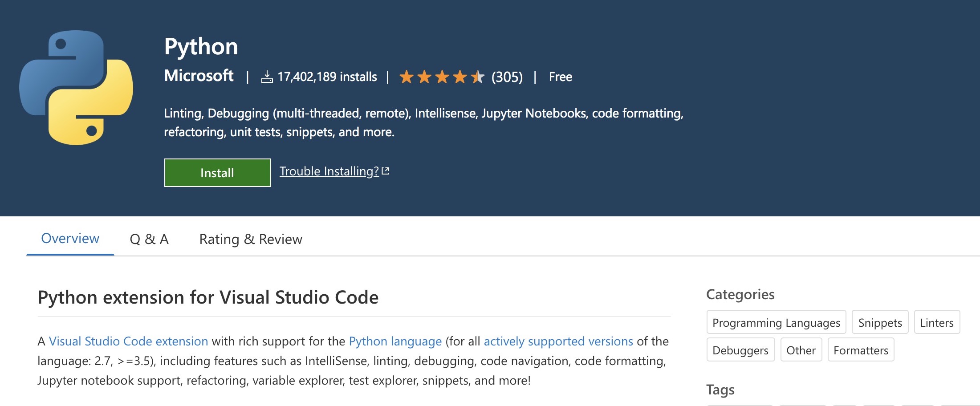This screenshot has height=406, width=980.
Task: Select the Linters category tag
Action: coord(937,322)
